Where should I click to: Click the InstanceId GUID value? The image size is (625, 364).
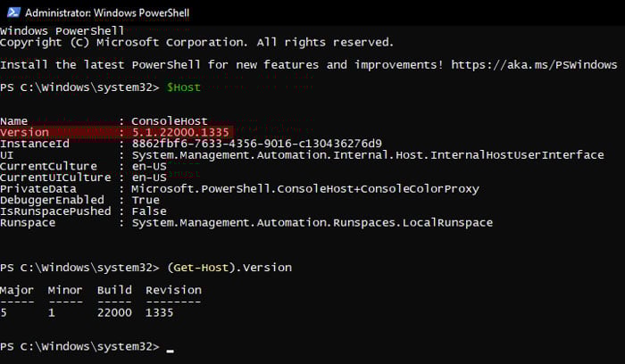[x=257, y=144]
